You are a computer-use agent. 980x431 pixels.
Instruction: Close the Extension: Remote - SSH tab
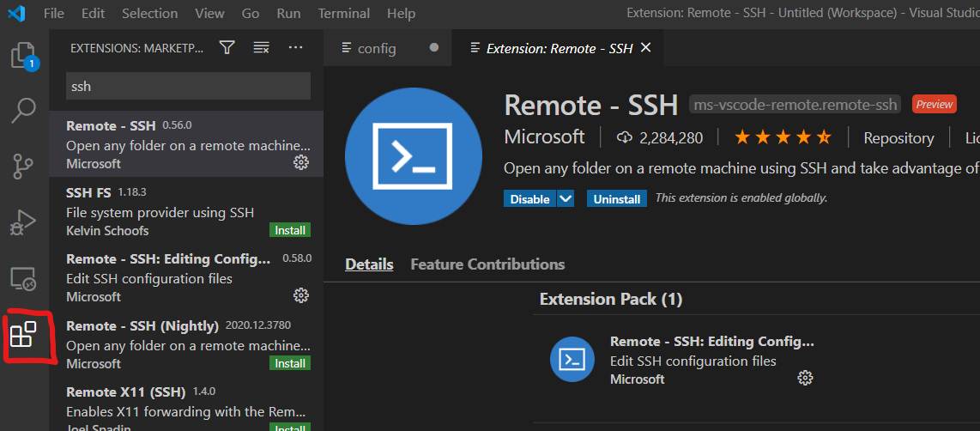point(646,47)
